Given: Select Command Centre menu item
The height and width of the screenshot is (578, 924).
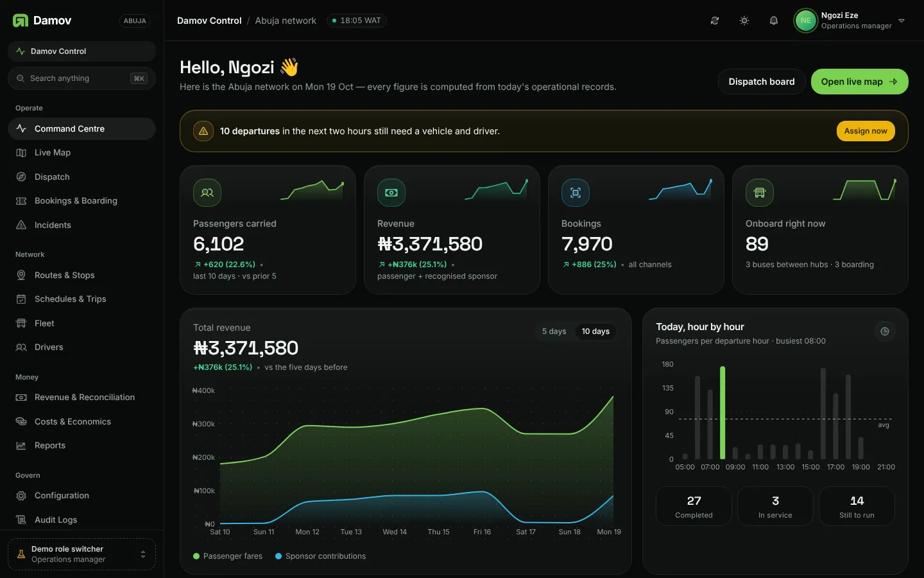Looking at the screenshot, I should tap(81, 128).
